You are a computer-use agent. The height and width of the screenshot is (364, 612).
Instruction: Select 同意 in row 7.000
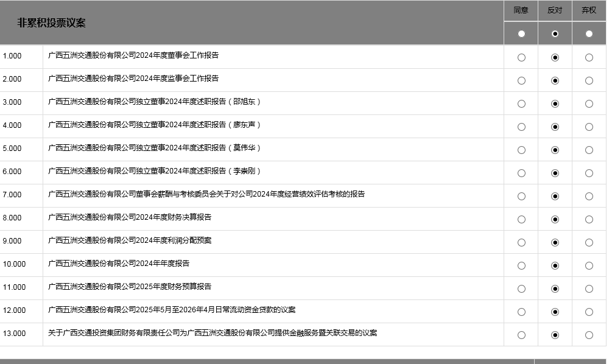(521, 197)
